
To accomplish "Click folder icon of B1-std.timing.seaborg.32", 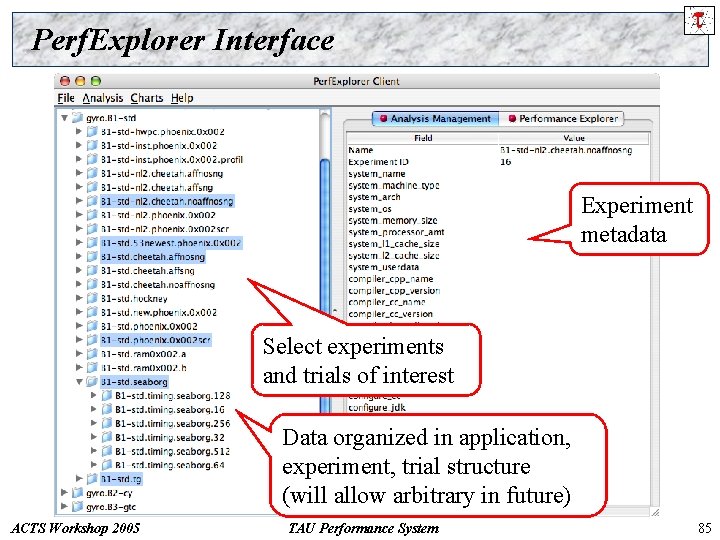I will [107, 437].
